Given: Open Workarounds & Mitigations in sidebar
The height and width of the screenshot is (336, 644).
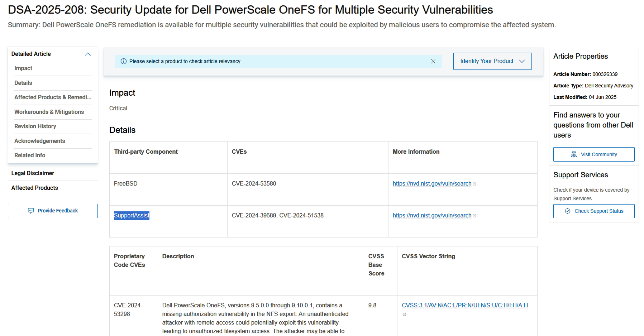Looking at the screenshot, I should 49,112.
